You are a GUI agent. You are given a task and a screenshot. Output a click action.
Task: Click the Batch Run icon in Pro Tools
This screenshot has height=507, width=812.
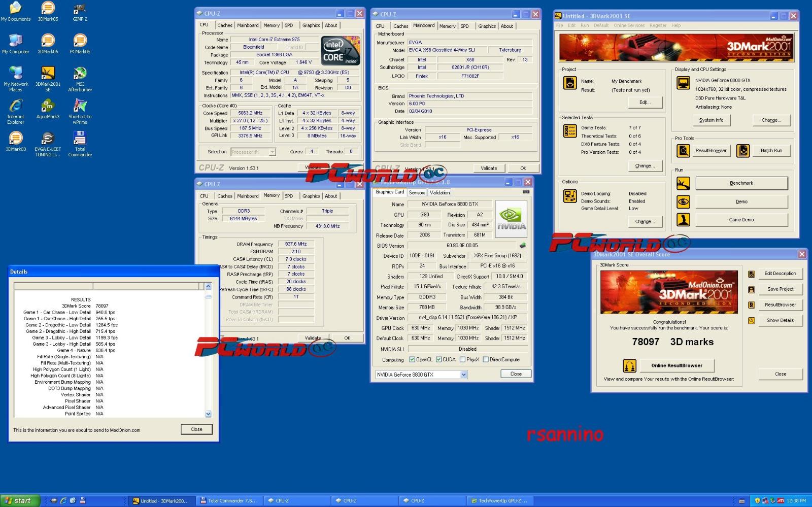(743, 151)
